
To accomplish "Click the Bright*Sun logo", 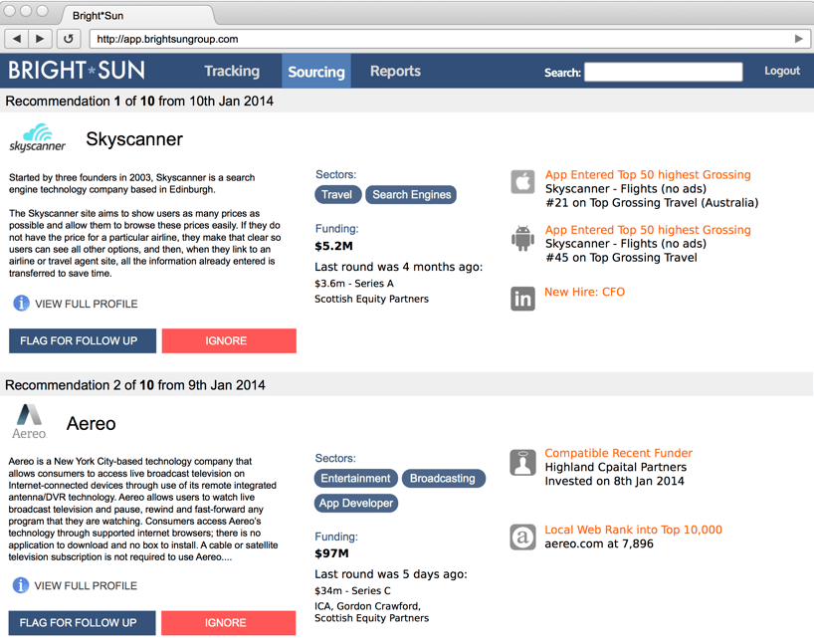I will [x=77, y=70].
